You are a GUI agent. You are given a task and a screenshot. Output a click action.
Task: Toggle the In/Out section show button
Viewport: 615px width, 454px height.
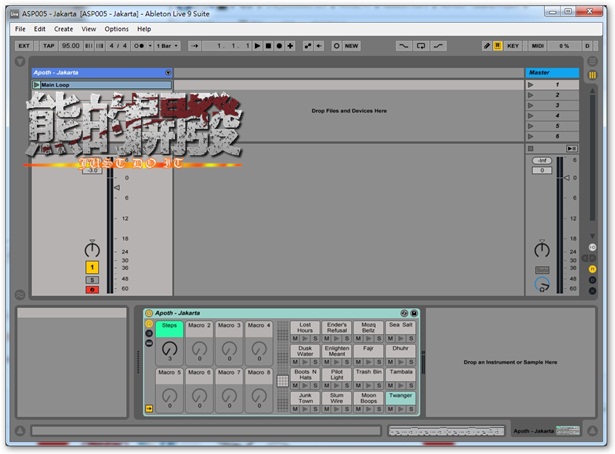coord(592,247)
